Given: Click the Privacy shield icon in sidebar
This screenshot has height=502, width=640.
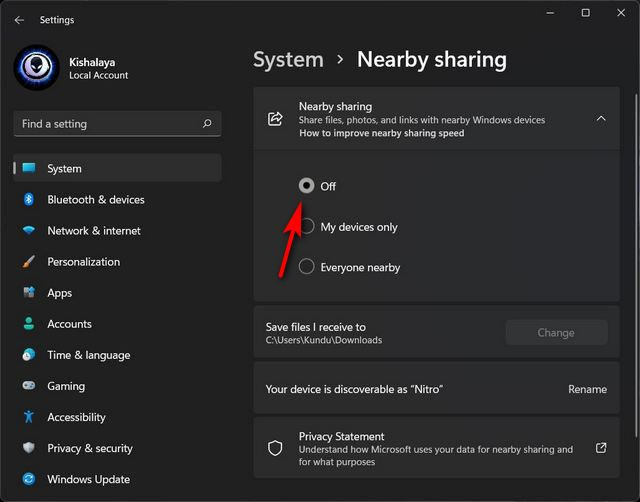Looking at the screenshot, I should [x=29, y=448].
